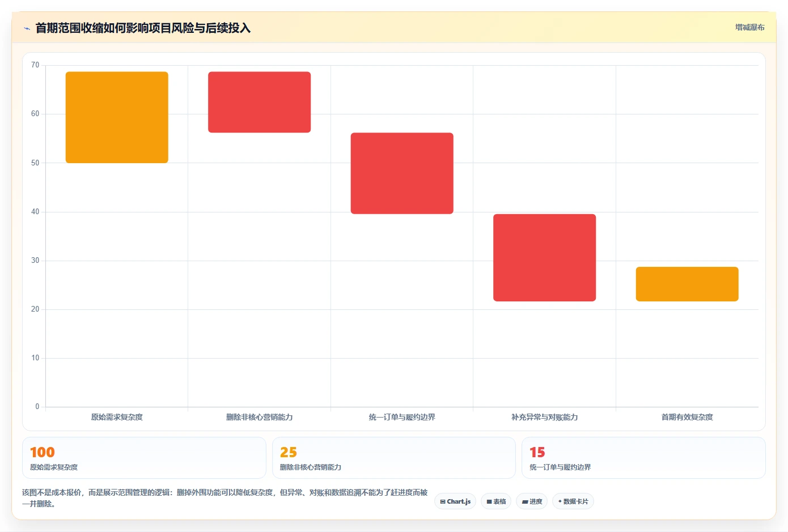Click the 表格 tag chip
Image resolution: width=788 pixels, height=532 pixels.
496,501
